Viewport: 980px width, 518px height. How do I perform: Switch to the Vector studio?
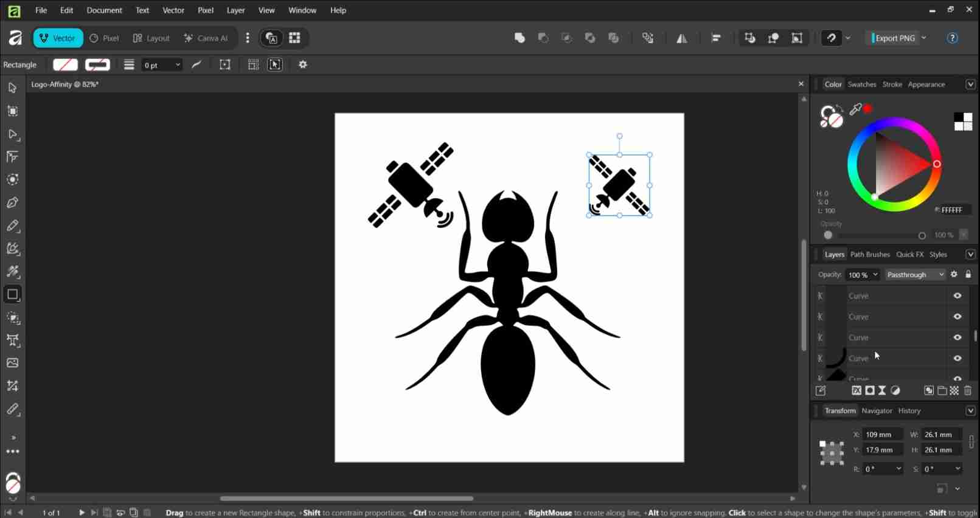pyautogui.click(x=58, y=38)
